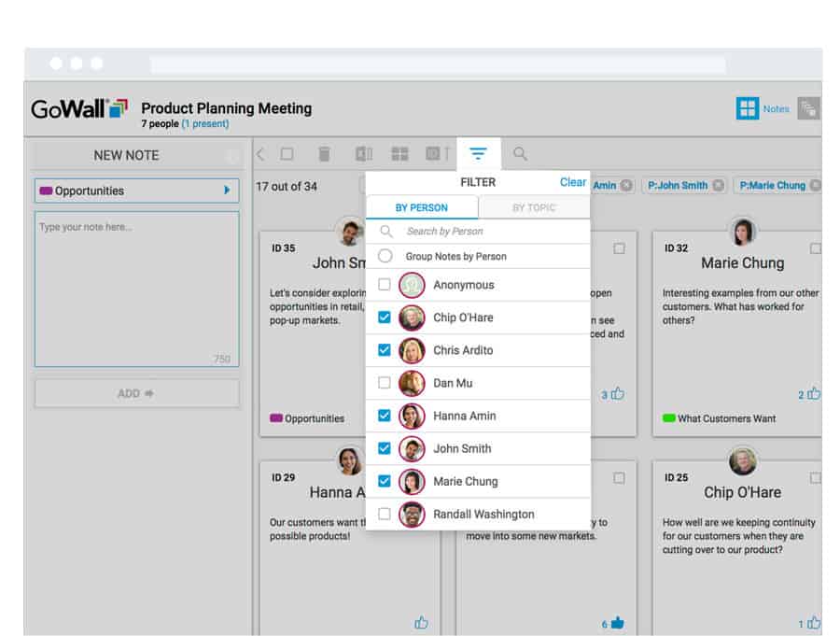Select the By Person tab
Viewport: 840px width, 636px height.
(x=421, y=207)
